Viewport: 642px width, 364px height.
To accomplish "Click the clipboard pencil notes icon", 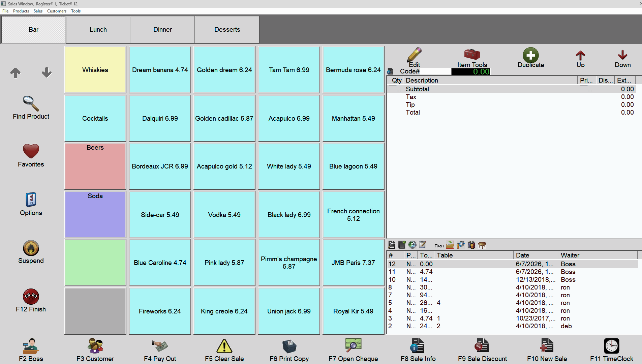I will tap(423, 245).
